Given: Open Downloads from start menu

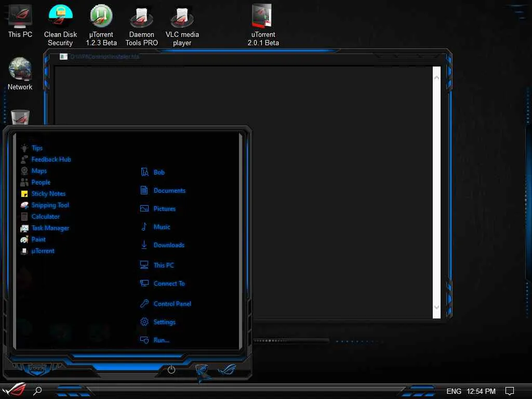Looking at the screenshot, I should (169, 245).
